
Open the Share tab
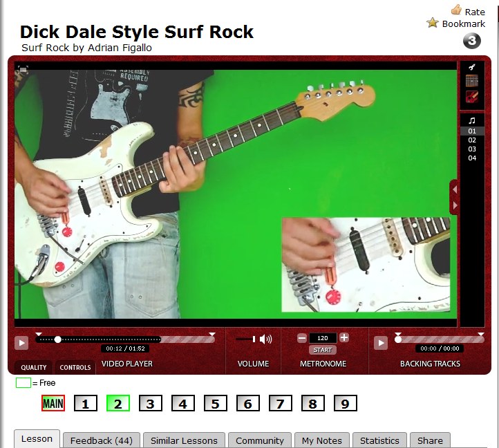[x=430, y=440]
